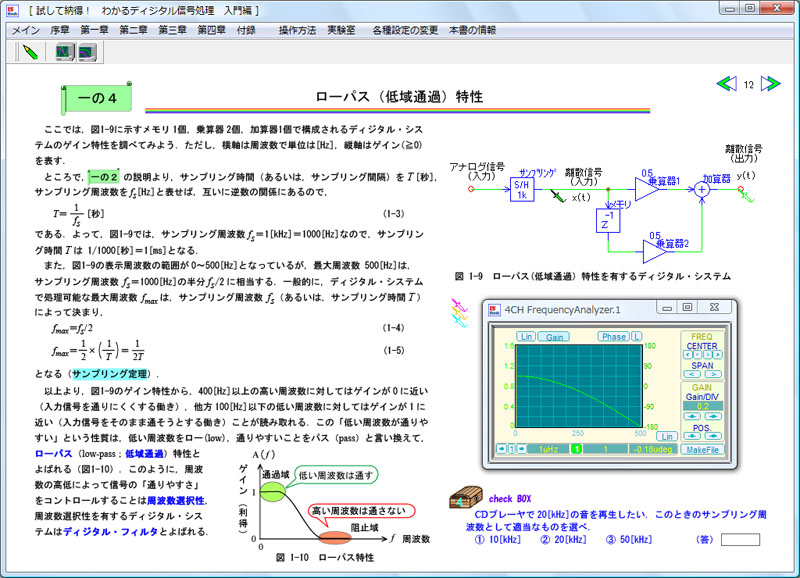Toggle the Lin frequency axis button below graph
Screen dimensions: 800x578
tap(667, 437)
